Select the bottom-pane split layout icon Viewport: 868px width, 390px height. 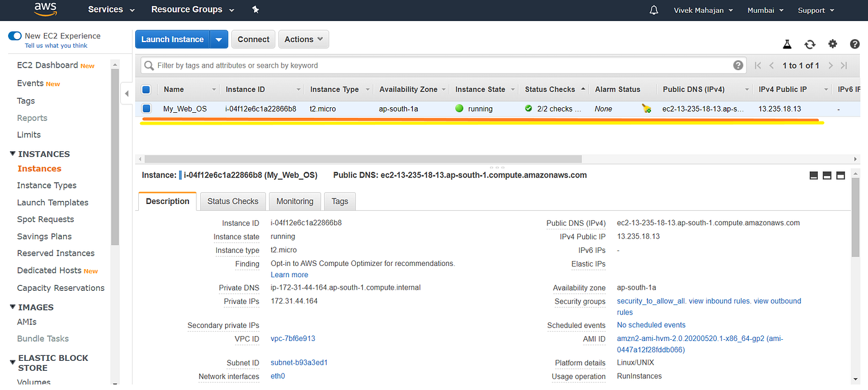[827, 175]
